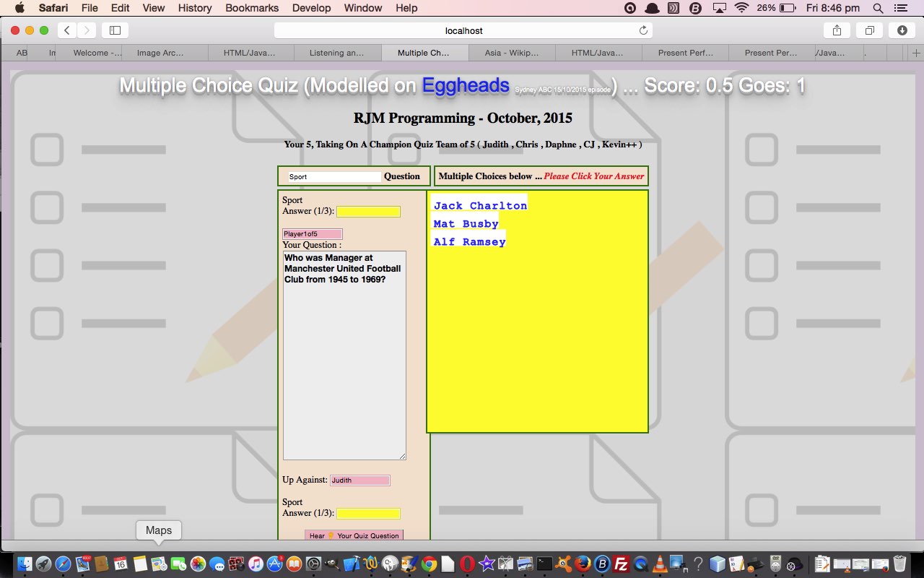Screen dimensions: 924x578
Task: Switch to Welcome -... tab
Action: 97,53
